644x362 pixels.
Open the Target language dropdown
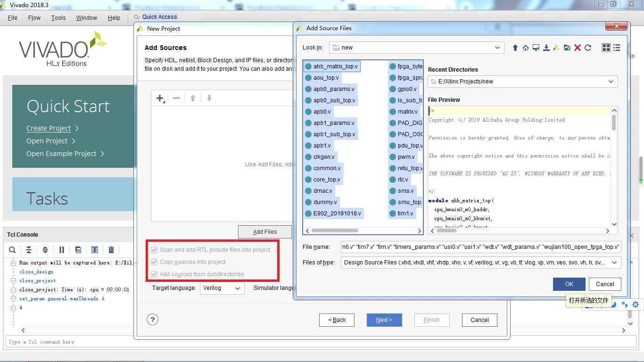click(x=238, y=288)
